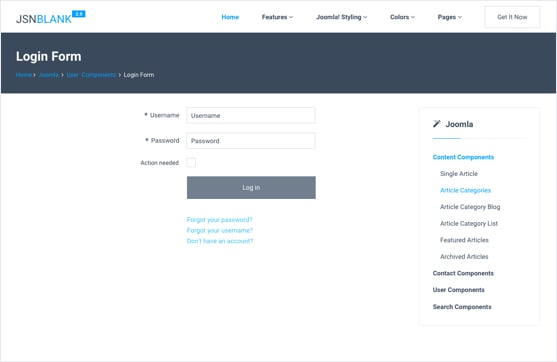557x362 pixels.
Task: Open the Forgot your password link
Action: tap(220, 220)
